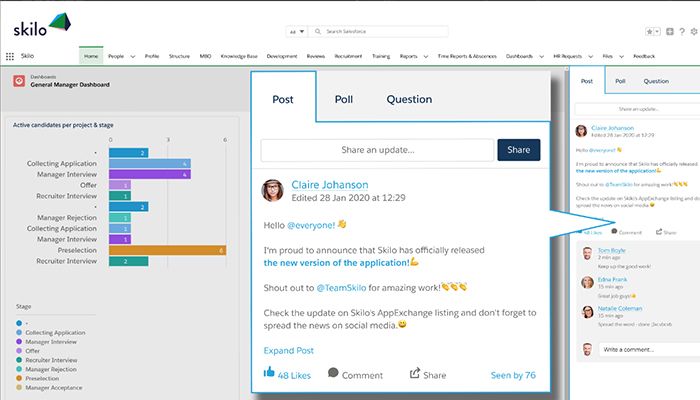Select the Home tab
The height and width of the screenshot is (400, 700).
91,56
